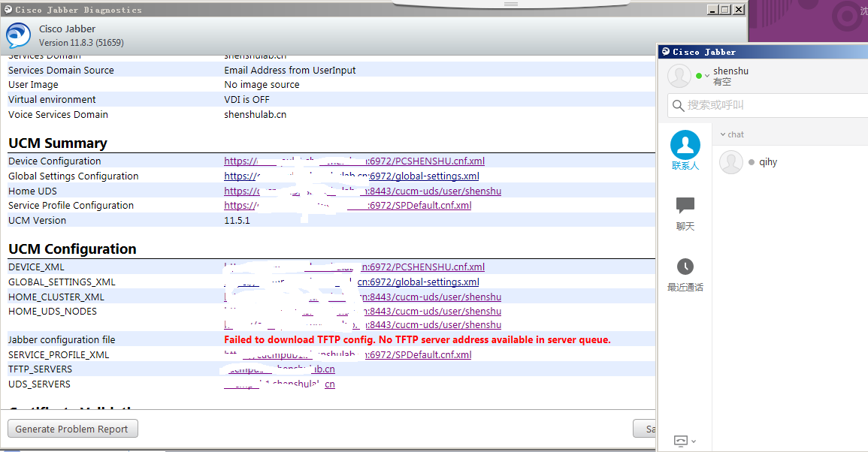Click the Cisco Jabber logo in diagnostics header

pos(18,35)
